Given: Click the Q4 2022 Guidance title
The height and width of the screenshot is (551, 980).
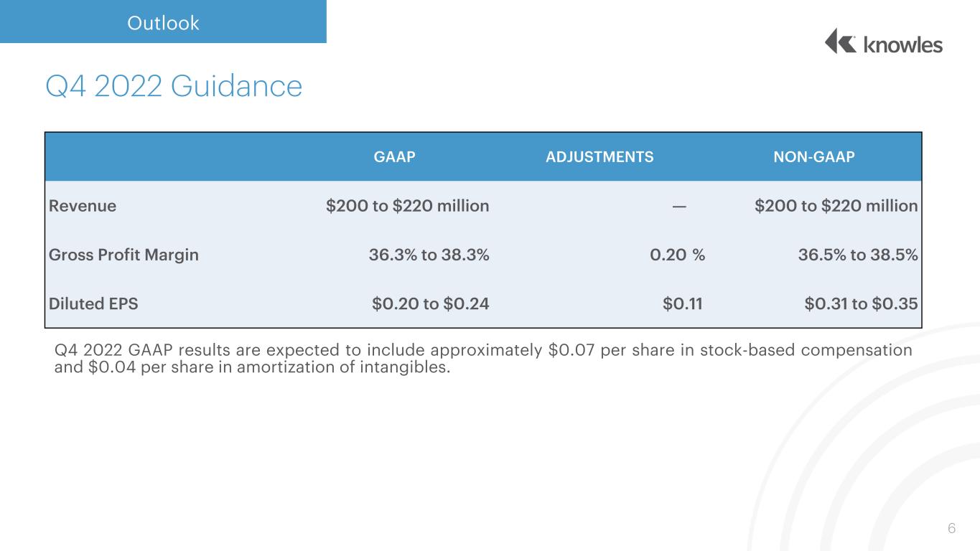Looking at the screenshot, I should click(x=174, y=87).
